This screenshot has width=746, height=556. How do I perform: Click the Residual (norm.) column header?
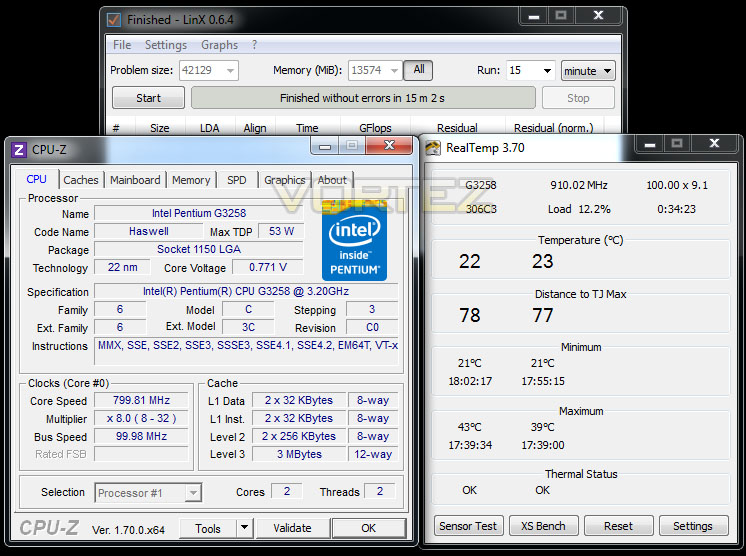coord(554,127)
